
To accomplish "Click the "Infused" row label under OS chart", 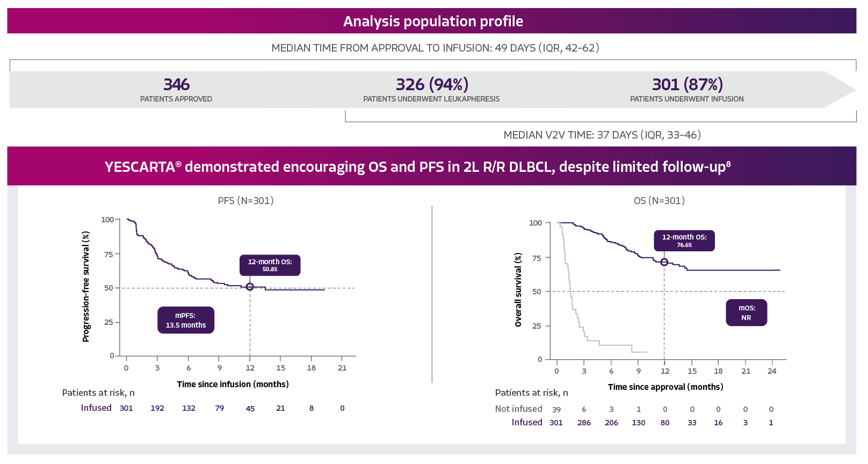I will point(527,422).
